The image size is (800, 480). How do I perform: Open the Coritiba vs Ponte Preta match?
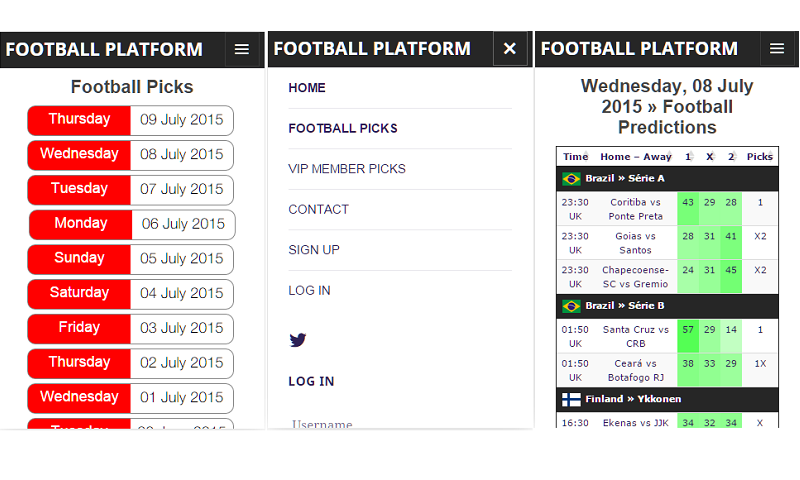[x=635, y=209]
